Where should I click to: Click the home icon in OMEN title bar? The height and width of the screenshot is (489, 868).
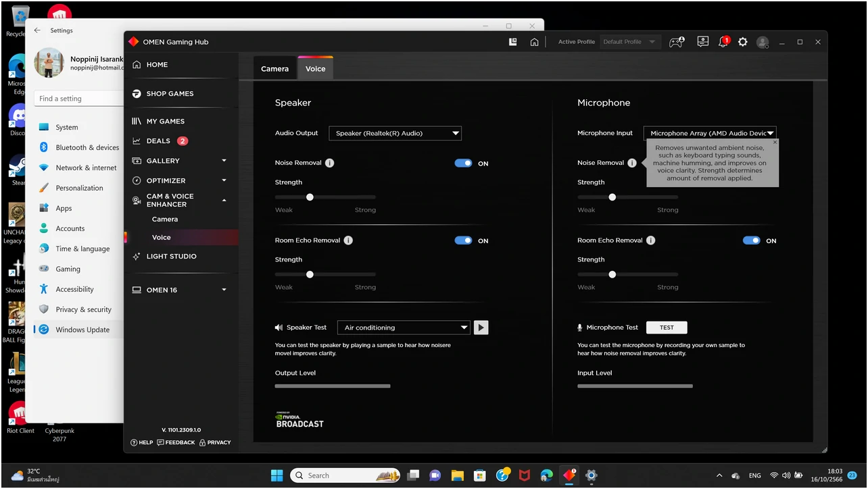point(534,42)
